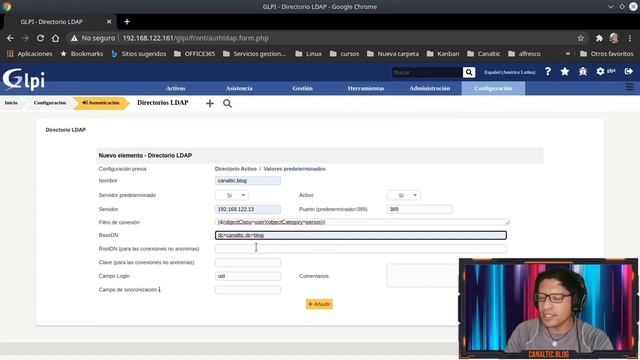Click the Añadir button

[x=319, y=304]
